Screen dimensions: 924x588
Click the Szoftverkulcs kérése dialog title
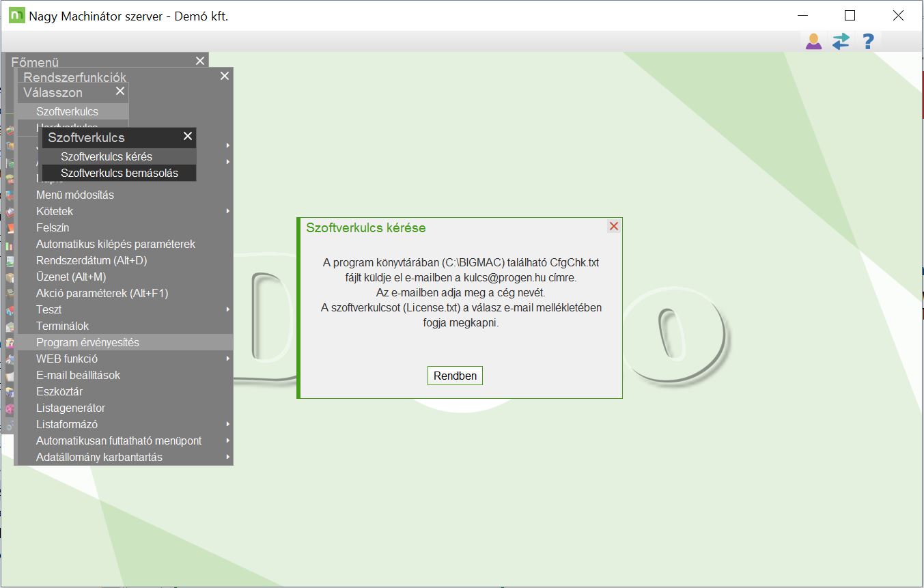tap(366, 228)
